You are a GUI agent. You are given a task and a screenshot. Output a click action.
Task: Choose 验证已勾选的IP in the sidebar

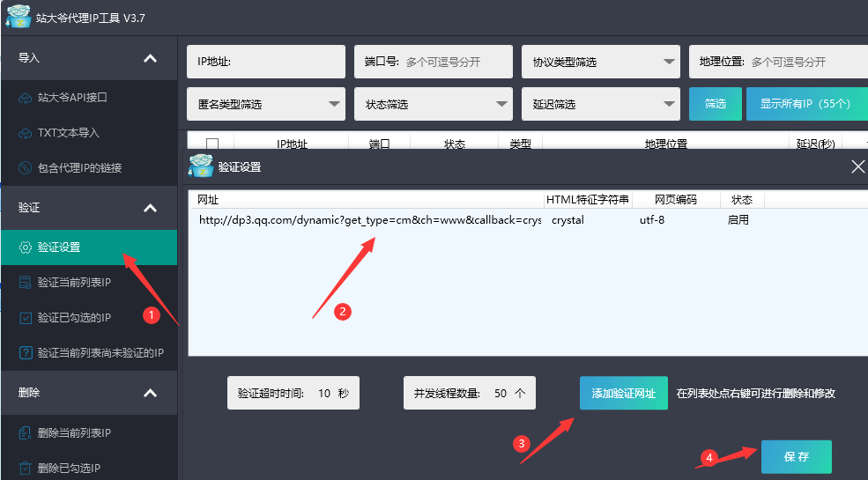pos(89,318)
